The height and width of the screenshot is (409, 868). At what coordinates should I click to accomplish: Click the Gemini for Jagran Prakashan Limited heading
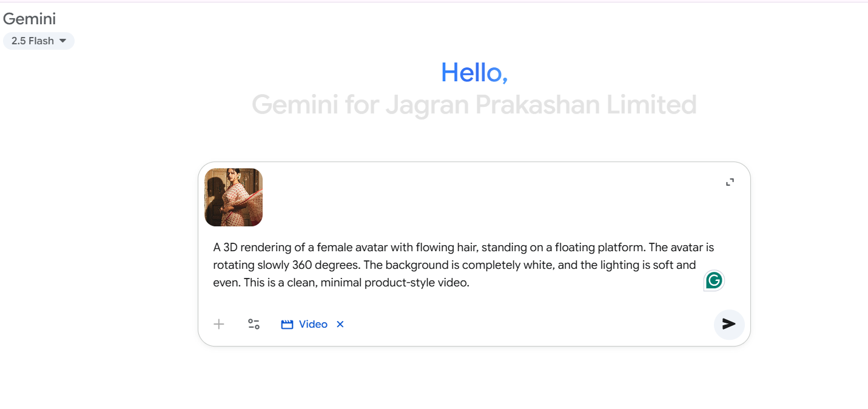(x=474, y=105)
